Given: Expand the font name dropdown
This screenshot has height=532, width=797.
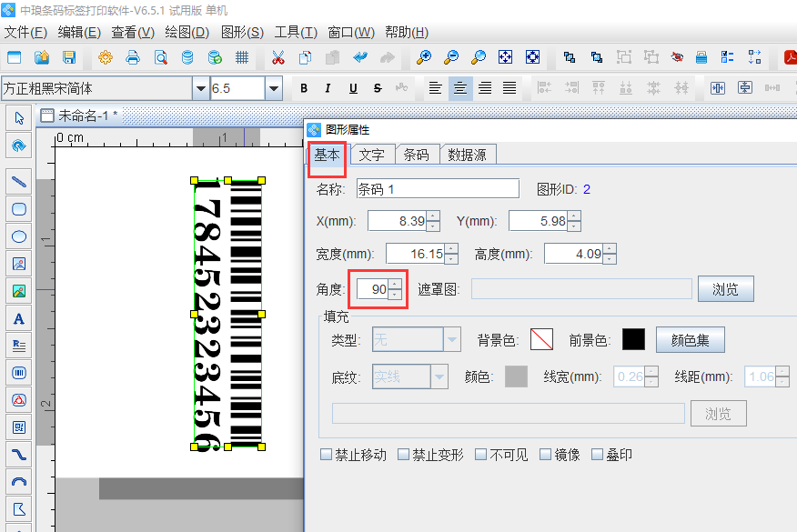Looking at the screenshot, I should point(201,88).
